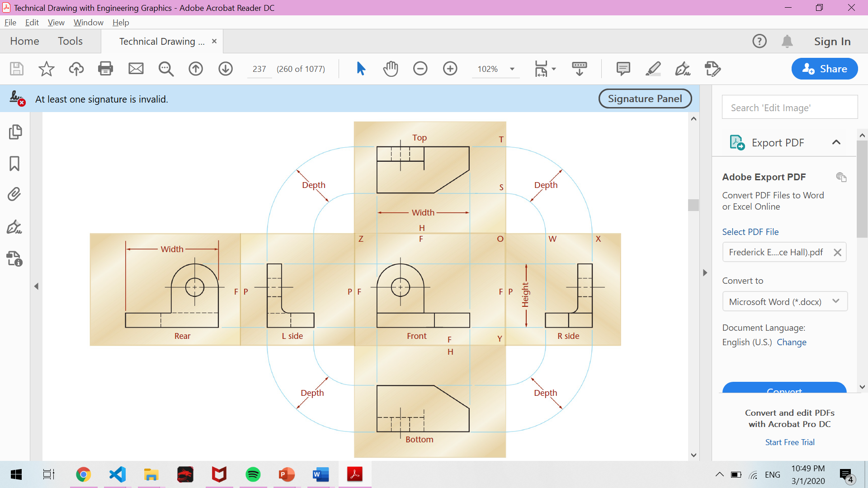The width and height of the screenshot is (868, 488).
Task: Click the Signature Panel button
Action: pos(645,99)
